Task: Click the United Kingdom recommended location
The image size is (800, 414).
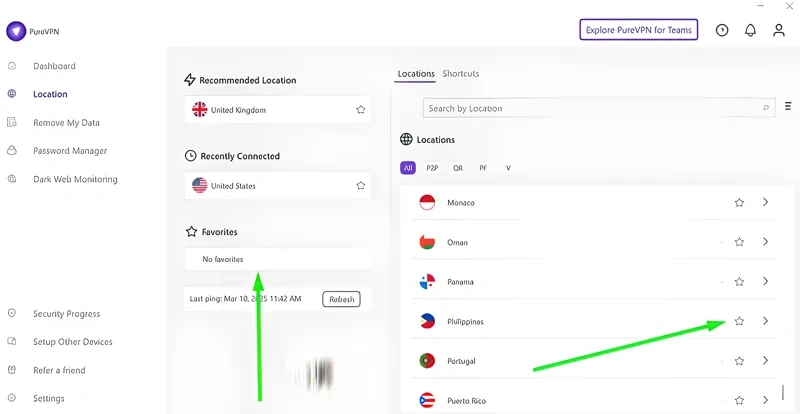Action: (x=278, y=110)
